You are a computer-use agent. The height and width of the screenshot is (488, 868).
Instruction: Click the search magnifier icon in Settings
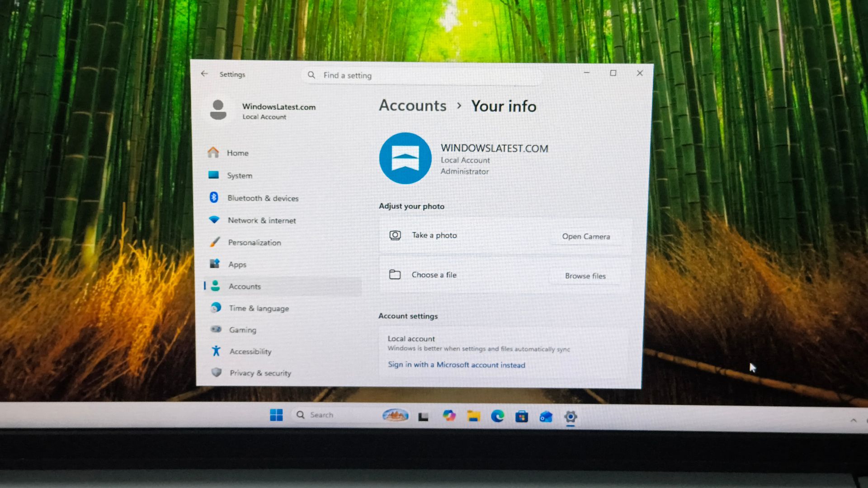(x=311, y=75)
